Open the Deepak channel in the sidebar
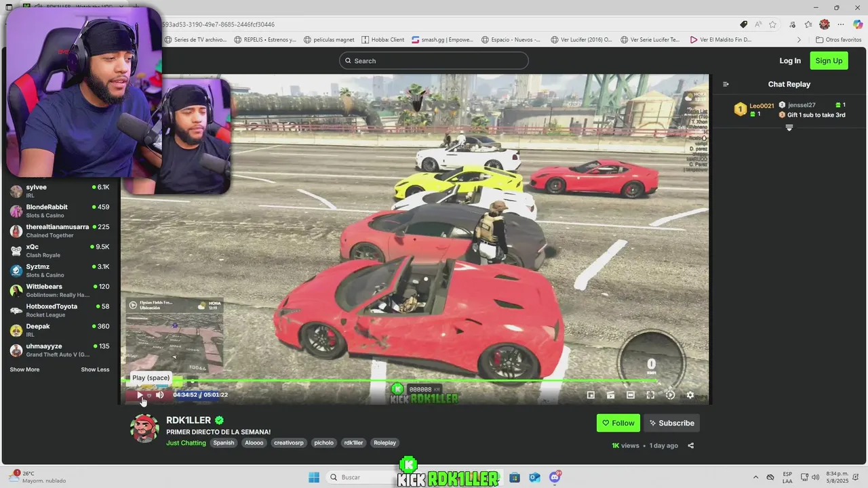Screen dimensions: 868x488 60,330
